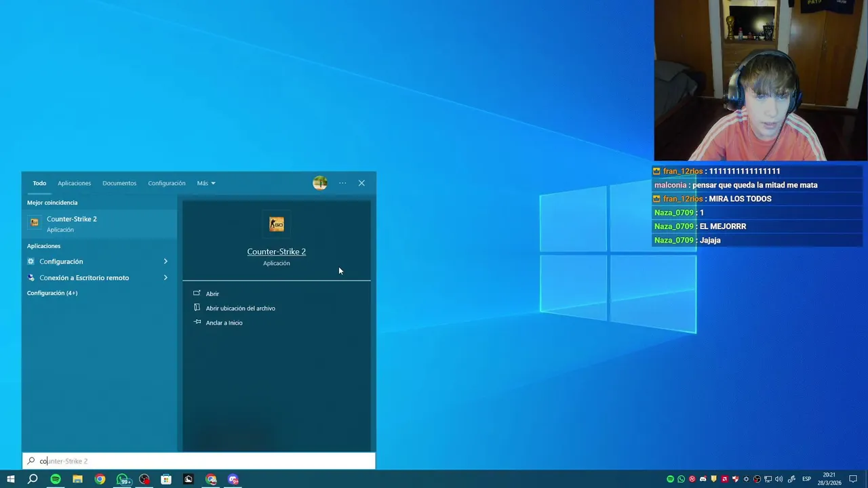Click the 'Mejor coincidencia' heading

(x=52, y=203)
